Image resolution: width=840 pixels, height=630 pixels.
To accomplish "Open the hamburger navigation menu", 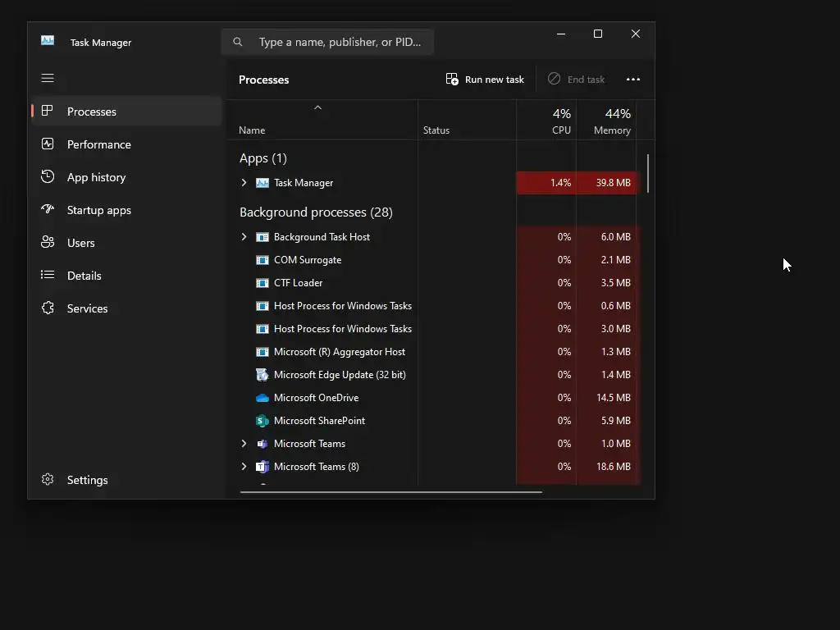I will point(48,78).
